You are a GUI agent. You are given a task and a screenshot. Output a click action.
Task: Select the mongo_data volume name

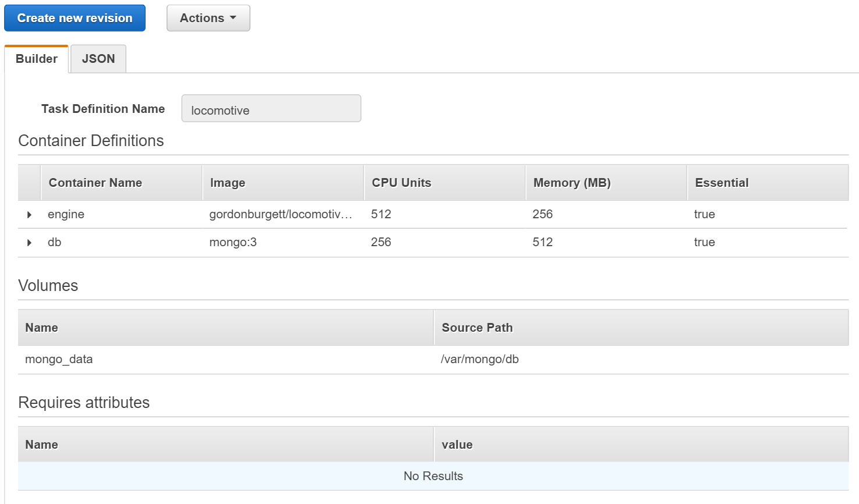point(58,359)
